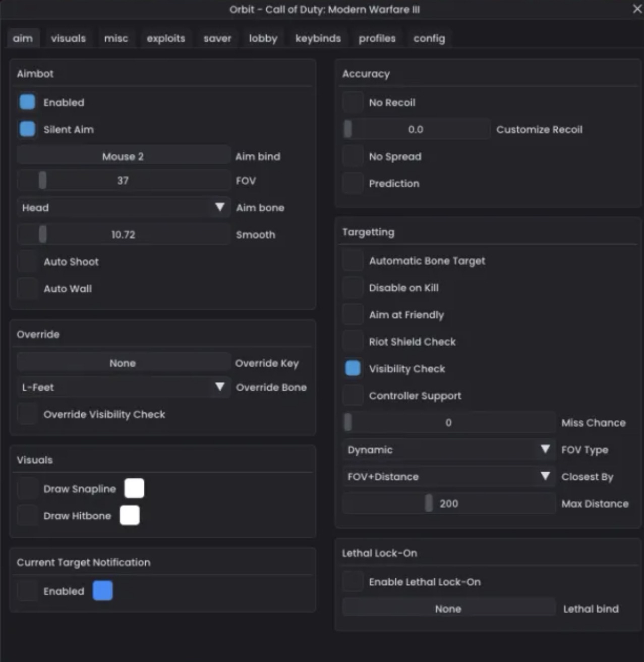Open the blue Current Target Notification swatch
This screenshot has height=662, width=644.
[x=103, y=591]
